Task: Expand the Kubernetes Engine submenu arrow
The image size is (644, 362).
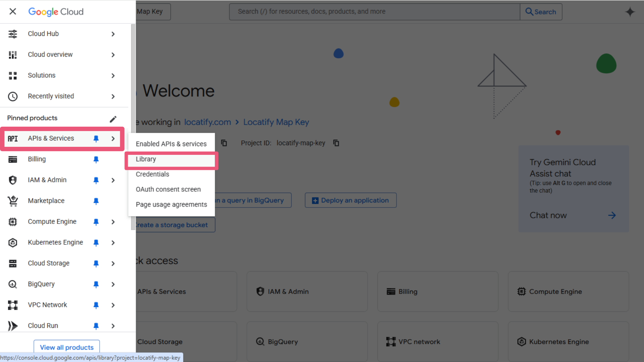Action: coord(113,243)
